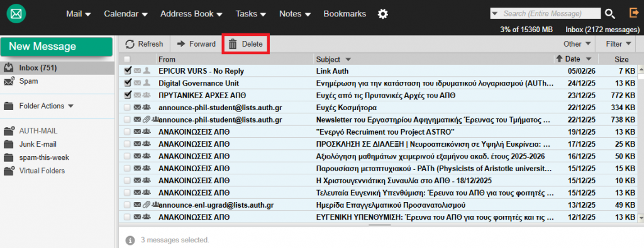The height and width of the screenshot is (248, 644).
Task: Open the Spam folder link
Action: (28, 81)
